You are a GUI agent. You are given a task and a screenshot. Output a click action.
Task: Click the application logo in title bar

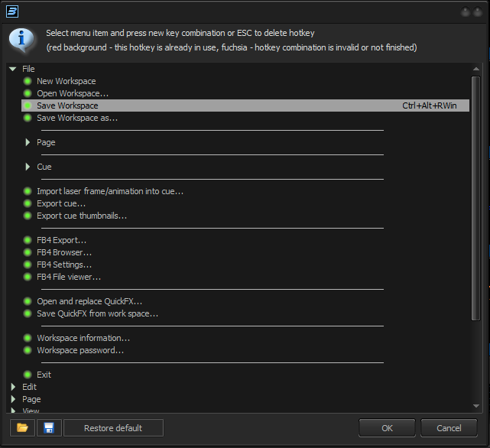click(12, 11)
